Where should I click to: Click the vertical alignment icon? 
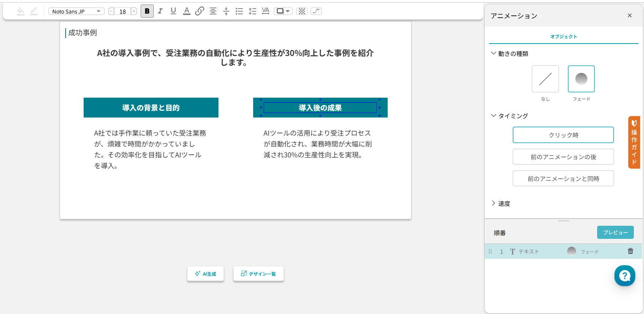pos(226,11)
